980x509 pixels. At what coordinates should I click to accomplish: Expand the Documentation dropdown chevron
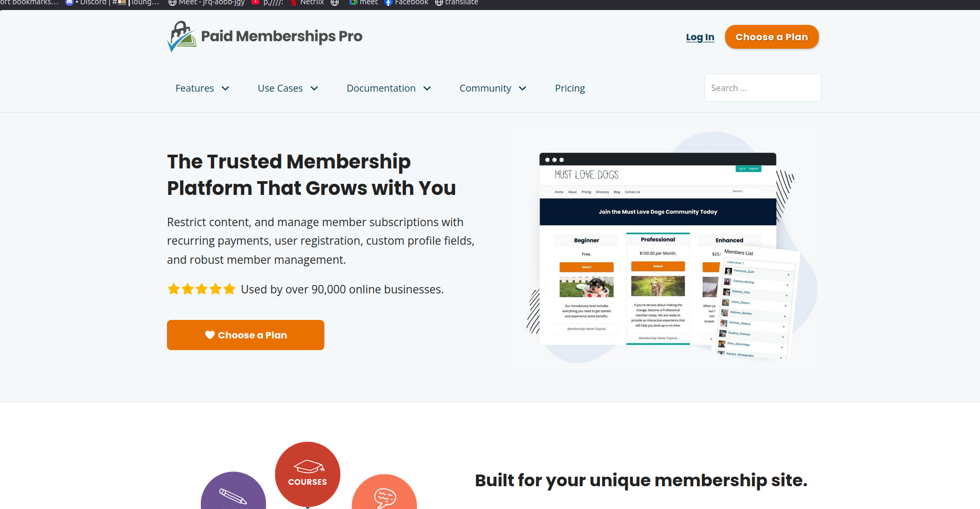[427, 88]
